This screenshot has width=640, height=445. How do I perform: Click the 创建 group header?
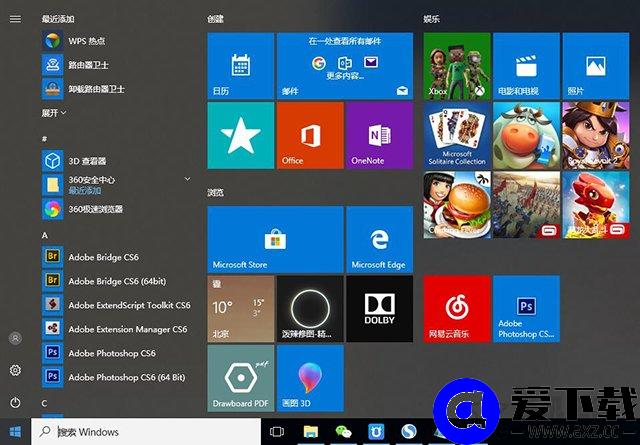coord(215,19)
